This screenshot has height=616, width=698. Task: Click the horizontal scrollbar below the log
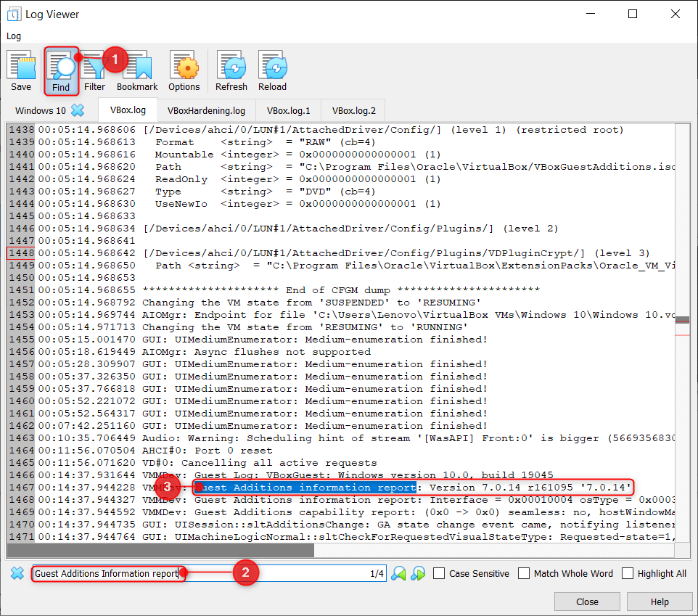[x=340, y=551]
